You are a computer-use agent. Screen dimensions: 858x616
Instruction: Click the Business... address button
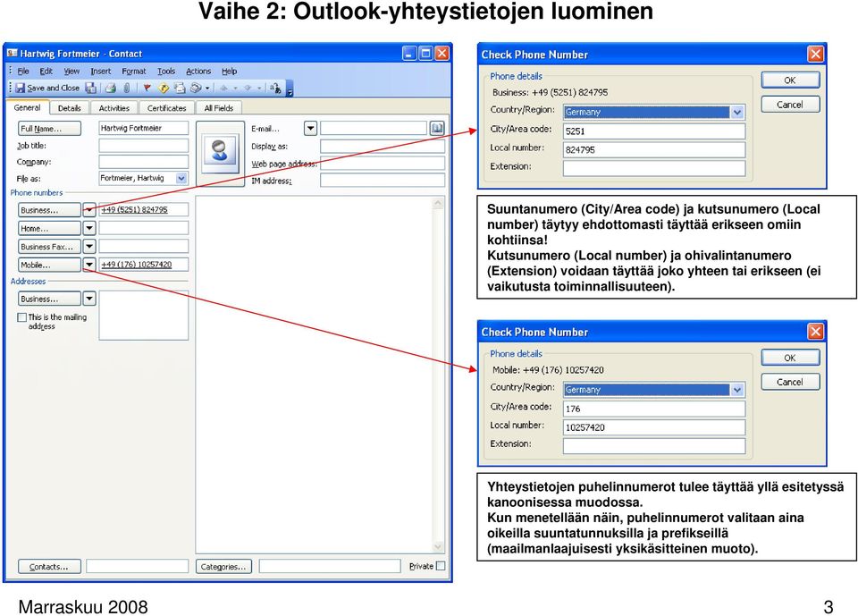(x=49, y=299)
